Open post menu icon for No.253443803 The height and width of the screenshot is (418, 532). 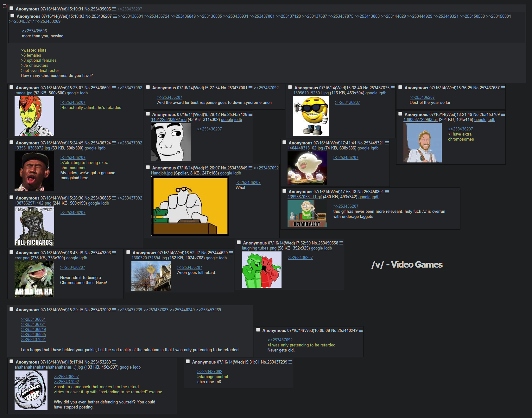[114, 253]
